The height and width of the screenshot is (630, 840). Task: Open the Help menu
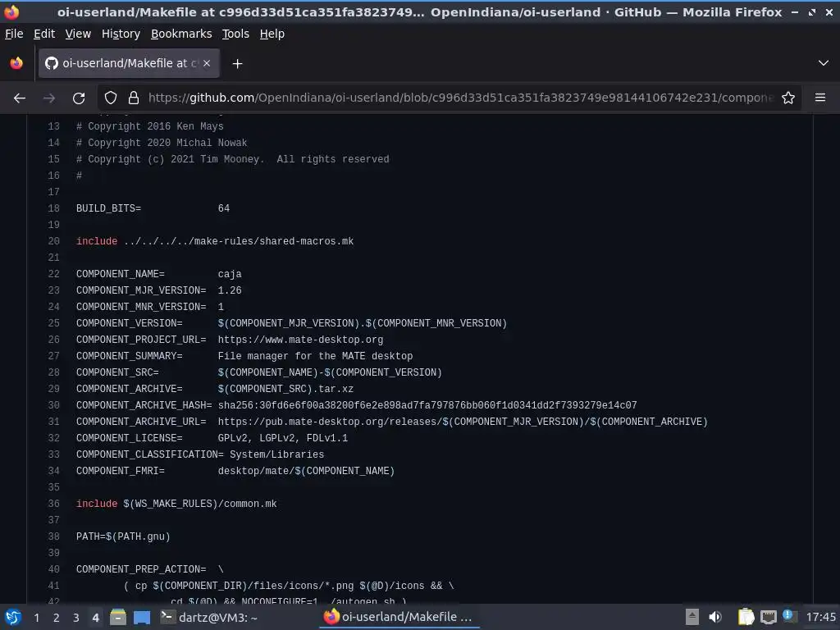coord(272,34)
